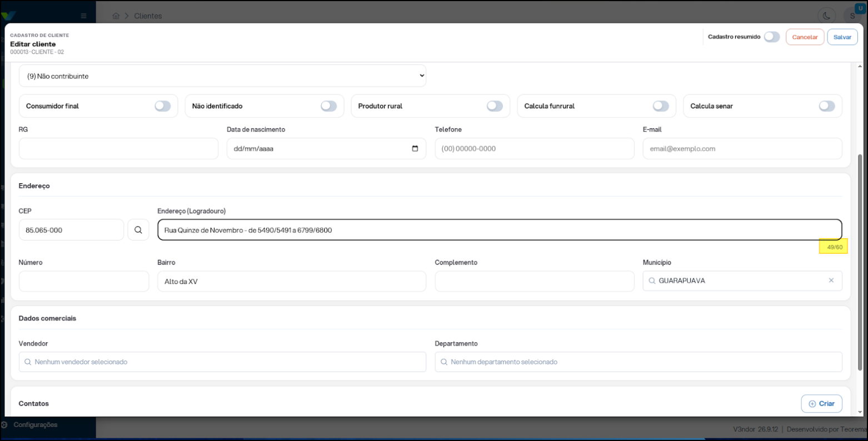Screen dimensions: 868x441
Task: Click the Endereço (Logradouro) field
Action: 500,230
